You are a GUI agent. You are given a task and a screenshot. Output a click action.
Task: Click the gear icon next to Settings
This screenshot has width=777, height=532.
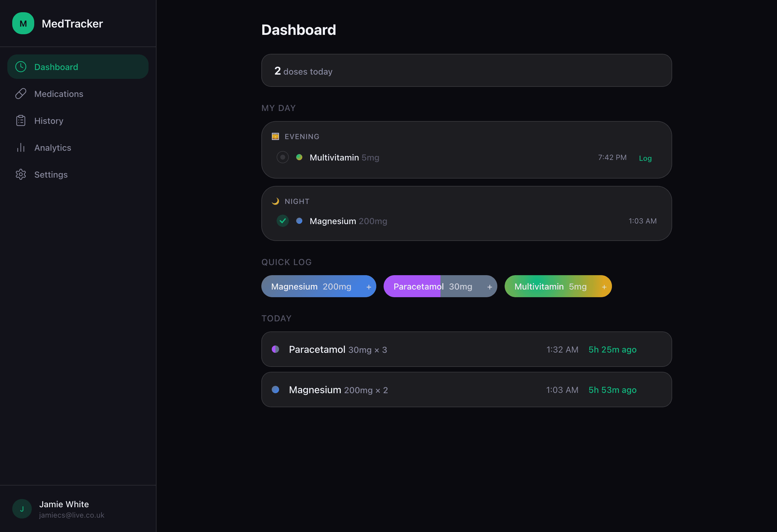[20, 174]
